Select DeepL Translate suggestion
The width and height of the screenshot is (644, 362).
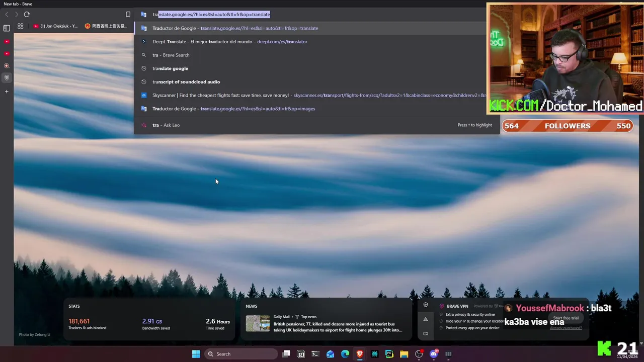tap(317, 42)
